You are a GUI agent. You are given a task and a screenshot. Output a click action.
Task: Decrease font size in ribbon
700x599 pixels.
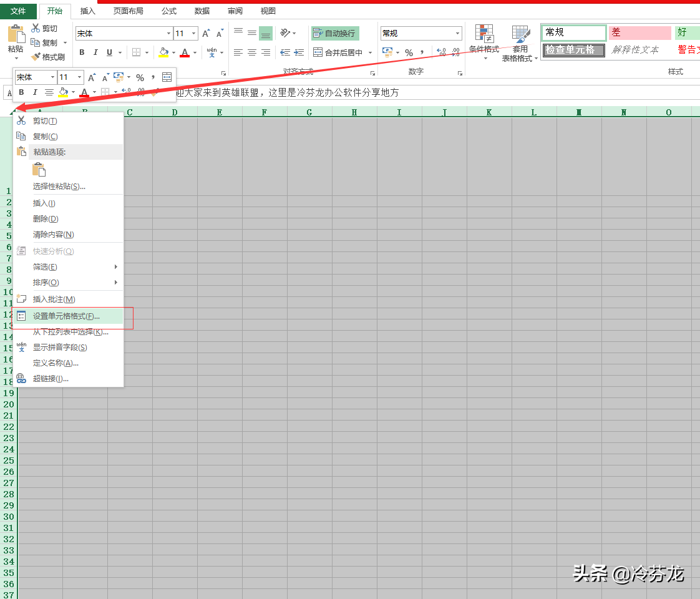coord(219,34)
